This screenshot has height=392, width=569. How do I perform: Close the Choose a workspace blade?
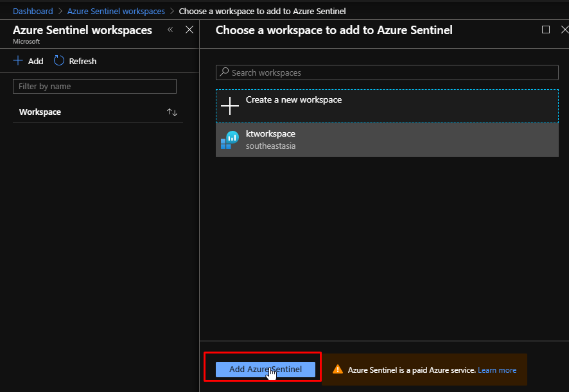(x=563, y=30)
